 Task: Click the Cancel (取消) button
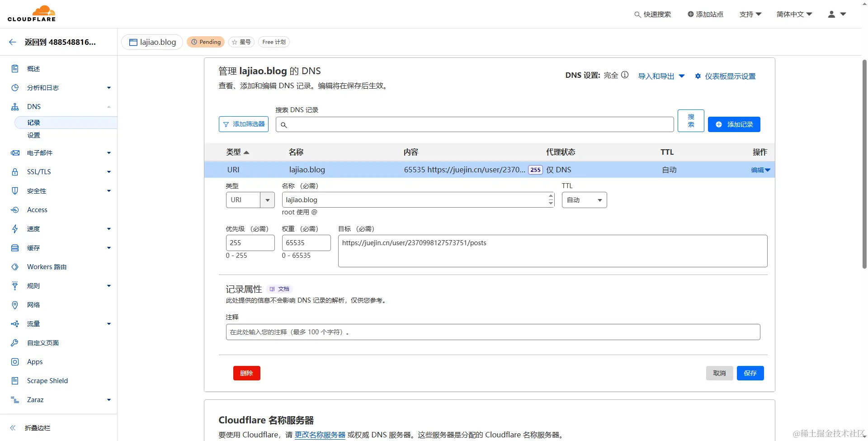[719, 373]
